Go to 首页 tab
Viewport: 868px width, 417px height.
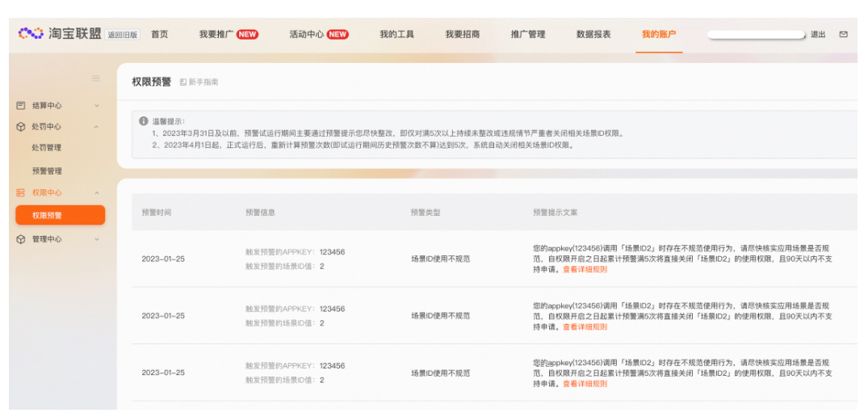tap(159, 34)
